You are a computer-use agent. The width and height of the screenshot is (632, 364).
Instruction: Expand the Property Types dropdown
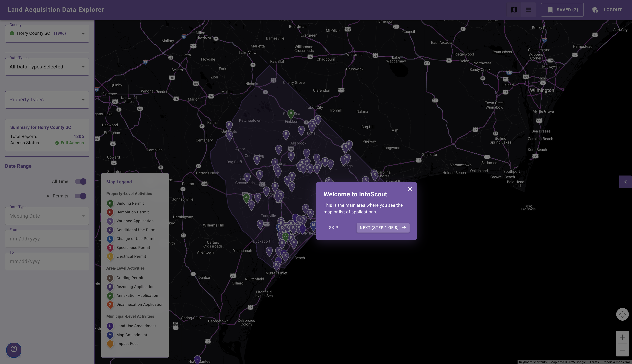click(x=84, y=100)
